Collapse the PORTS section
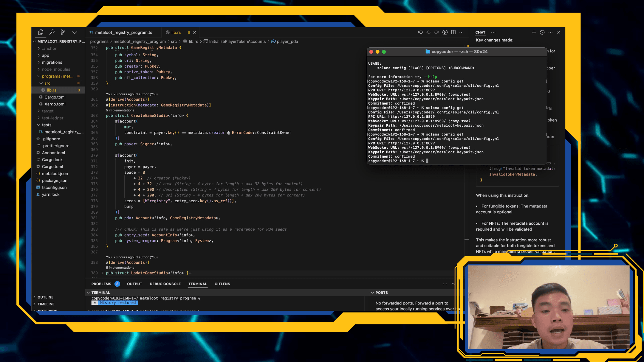644x362 pixels. click(x=372, y=293)
